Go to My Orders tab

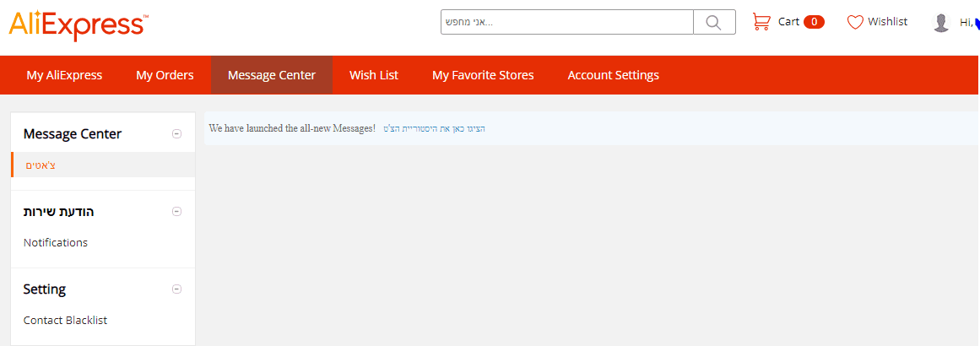coord(165,75)
